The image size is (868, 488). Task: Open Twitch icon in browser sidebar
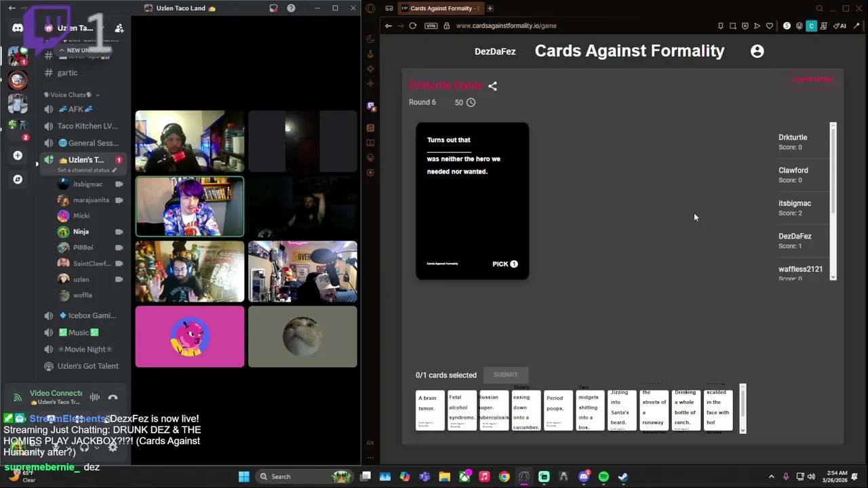(x=370, y=106)
